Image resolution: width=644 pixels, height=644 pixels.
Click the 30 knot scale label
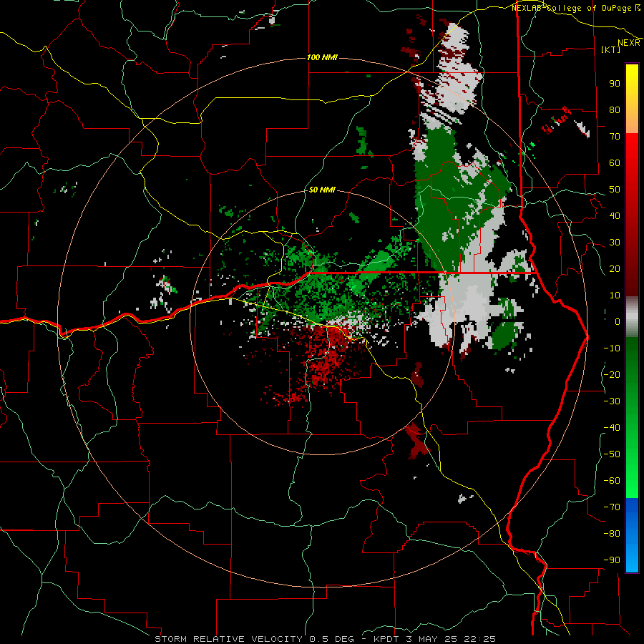coord(615,243)
